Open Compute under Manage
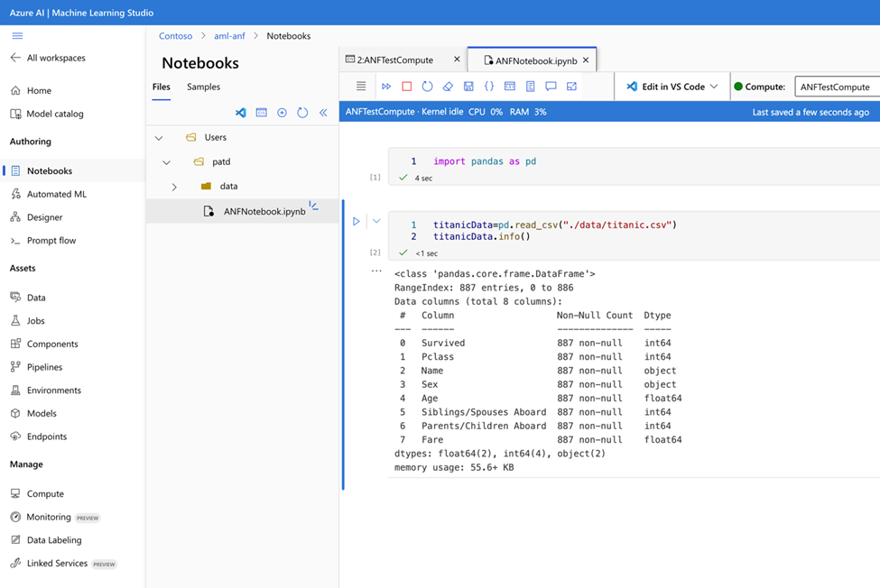The image size is (880, 588). click(37, 494)
